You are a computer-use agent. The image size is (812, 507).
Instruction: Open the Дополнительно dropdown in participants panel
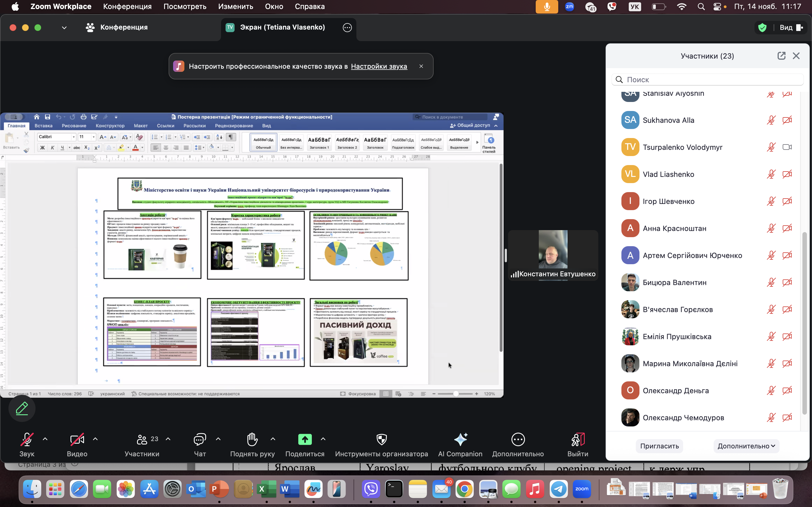746,446
